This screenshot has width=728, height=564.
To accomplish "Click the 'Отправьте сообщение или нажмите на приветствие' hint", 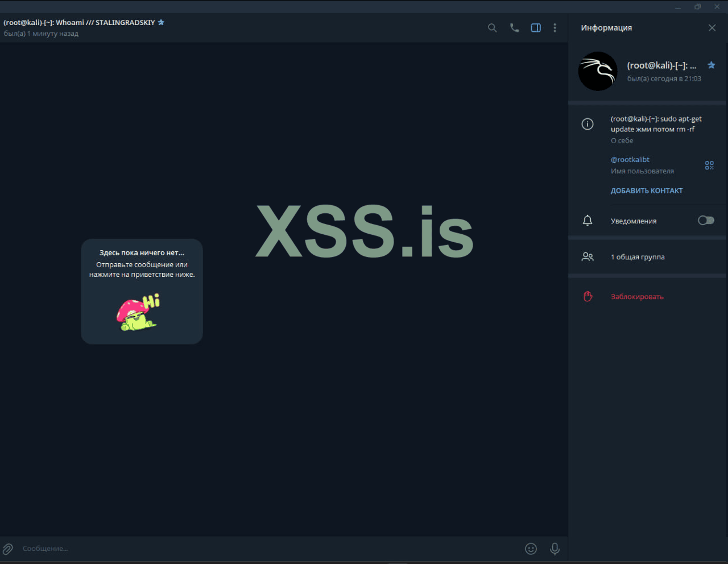I will point(142,269).
